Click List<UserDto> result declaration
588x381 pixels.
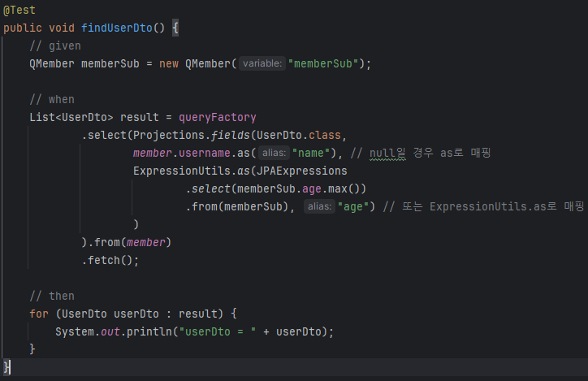94,117
